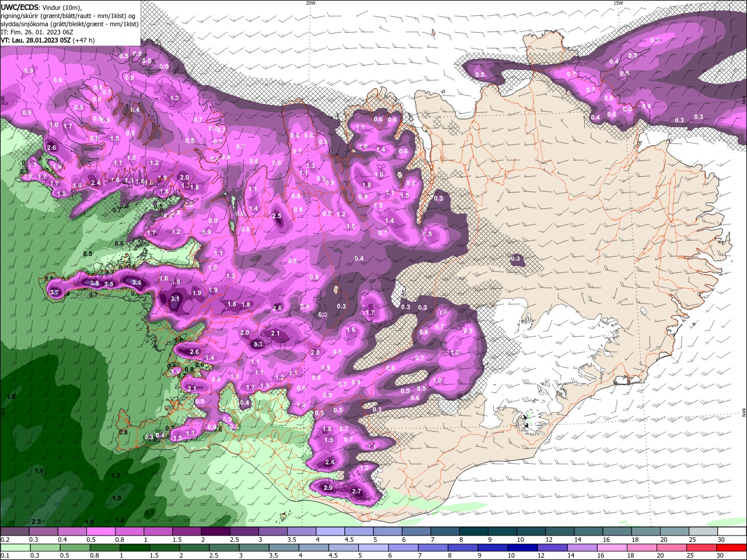This screenshot has width=747, height=560.
Task: Select the violet 12–14 rain legend swatch
Action: pos(551,548)
